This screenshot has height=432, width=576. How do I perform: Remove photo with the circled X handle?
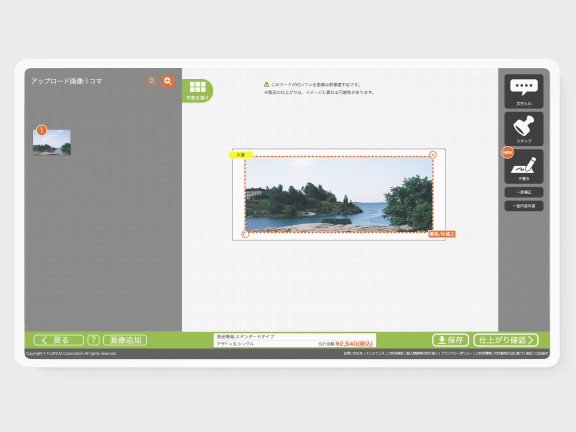click(x=433, y=155)
